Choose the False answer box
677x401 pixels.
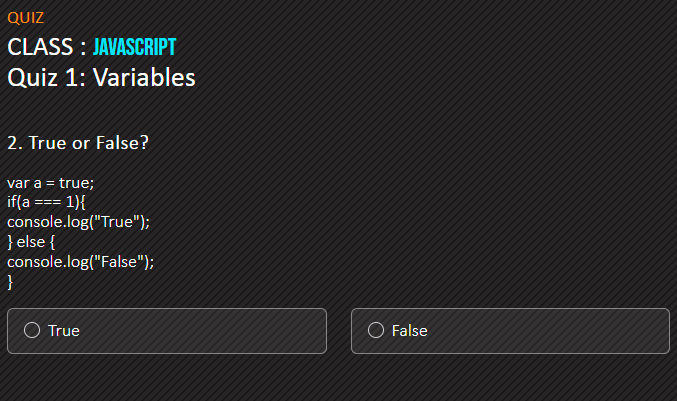pyautogui.click(x=510, y=331)
